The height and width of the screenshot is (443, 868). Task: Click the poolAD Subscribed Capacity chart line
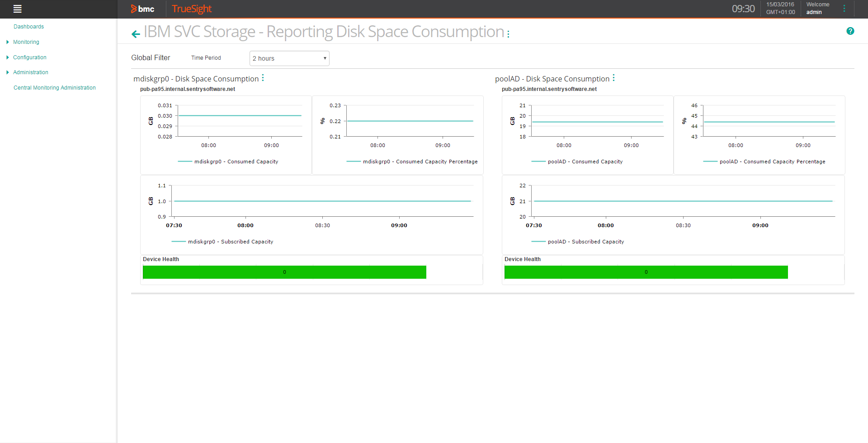pyautogui.click(x=683, y=201)
